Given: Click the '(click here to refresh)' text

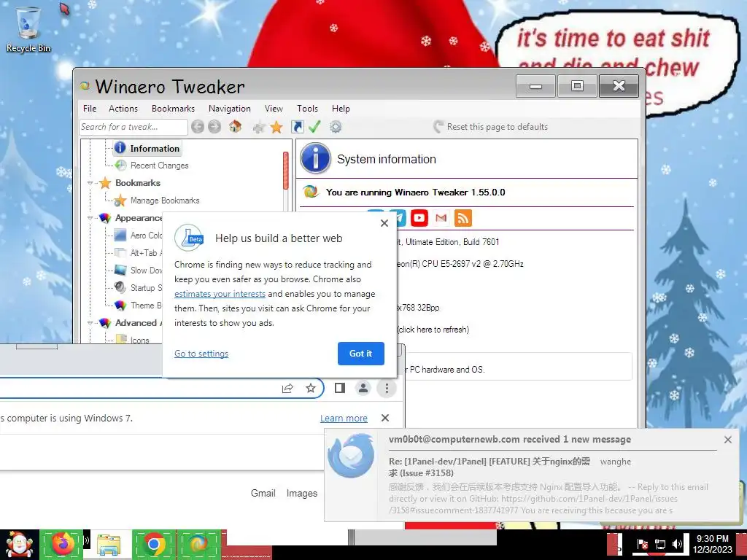Looking at the screenshot, I should pyautogui.click(x=433, y=330).
